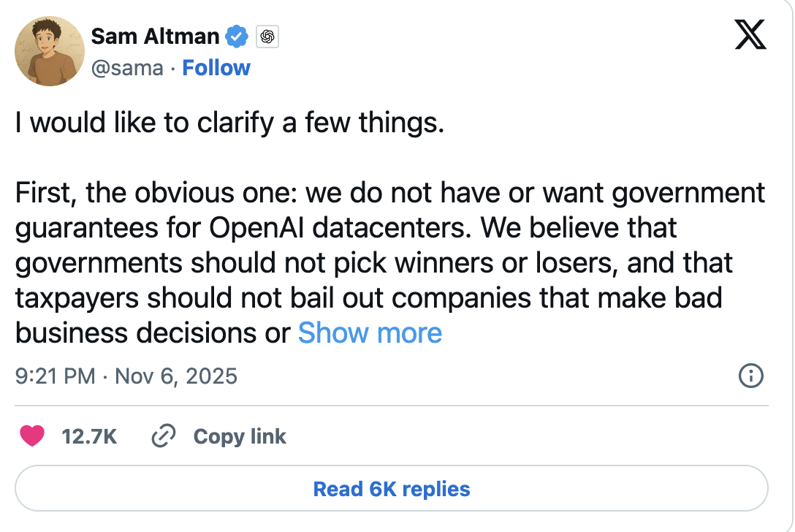The width and height of the screenshot is (795, 532).
Task: Expand replies by clicking Read 6K replies
Action: (x=392, y=489)
